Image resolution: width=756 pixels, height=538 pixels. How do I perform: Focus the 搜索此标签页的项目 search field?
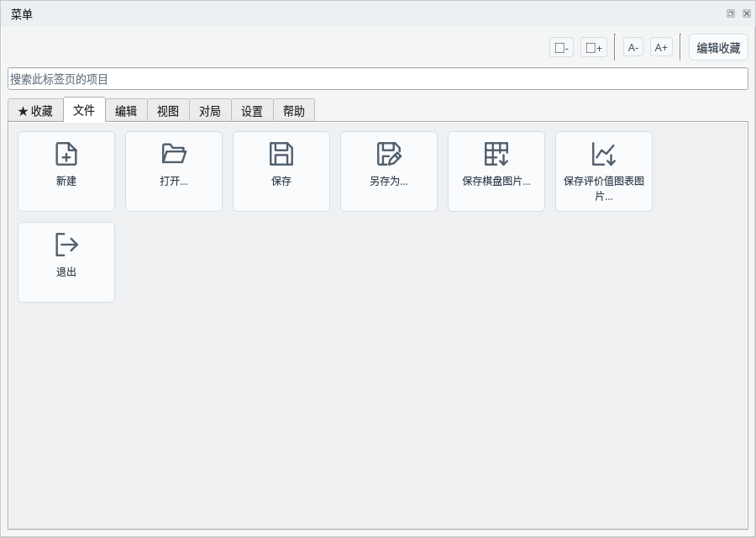click(378, 79)
